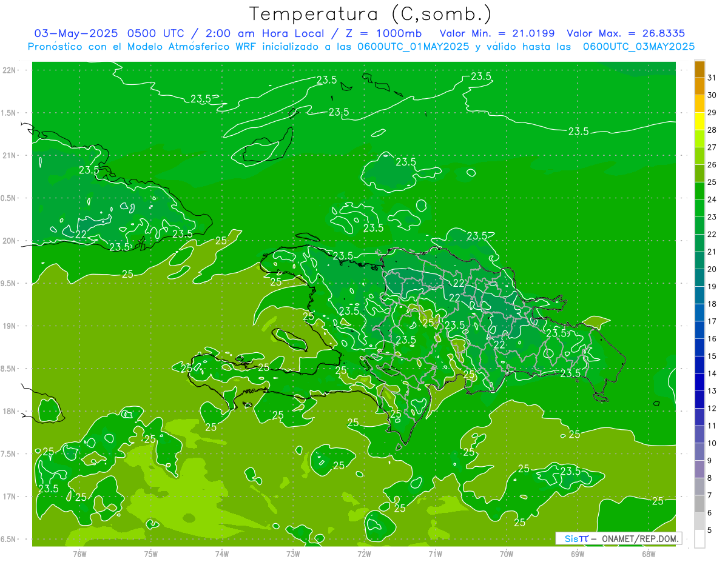The width and height of the screenshot is (728, 562).
Task: Click the number 24 on the color legend
Action: (712, 199)
